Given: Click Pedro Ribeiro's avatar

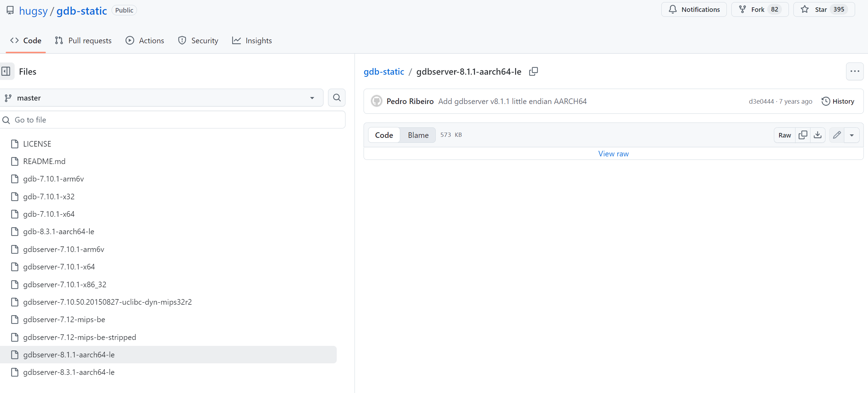Looking at the screenshot, I should (376, 101).
